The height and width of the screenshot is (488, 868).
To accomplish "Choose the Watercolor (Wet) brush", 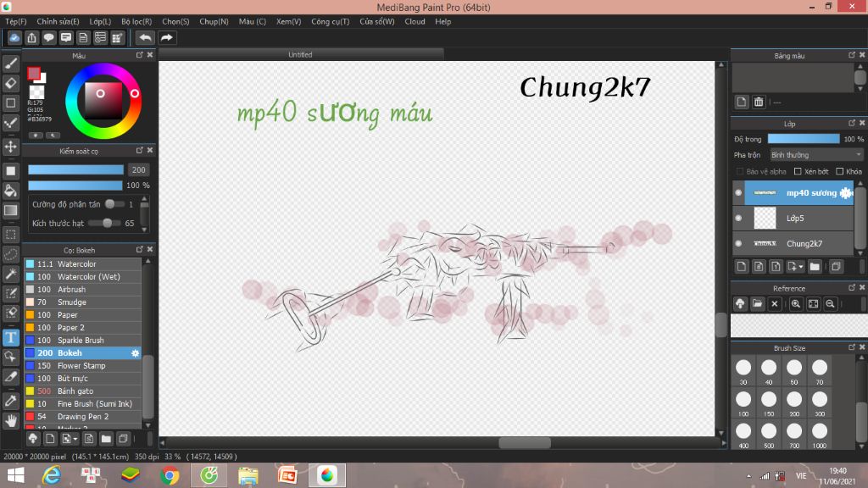I will pos(83,277).
